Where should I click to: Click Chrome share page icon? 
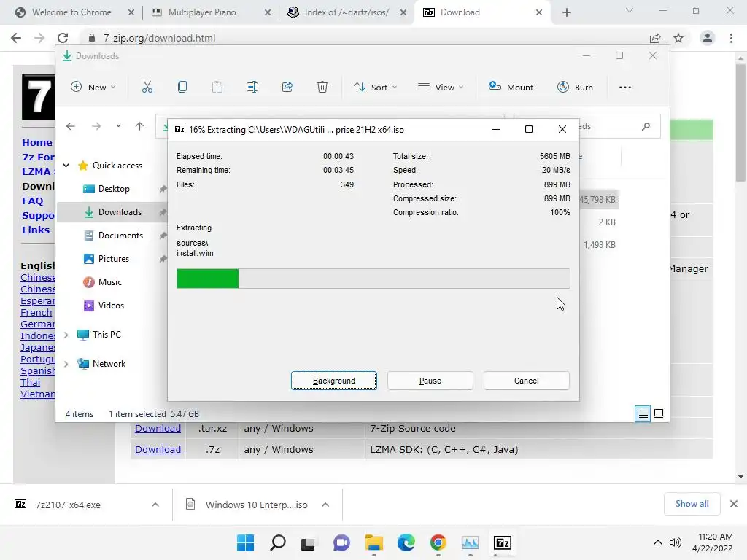coord(655,38)
